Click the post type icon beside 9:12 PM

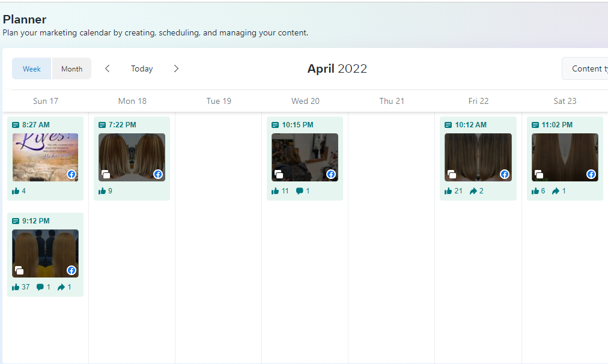(16, 221)
